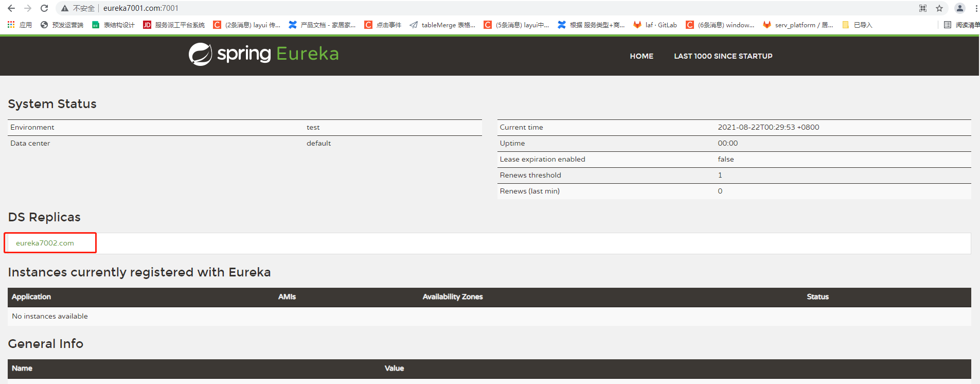980x384 pixels.
Task: Open the 表结构设计 bookmark
Action: click(113, 25)
